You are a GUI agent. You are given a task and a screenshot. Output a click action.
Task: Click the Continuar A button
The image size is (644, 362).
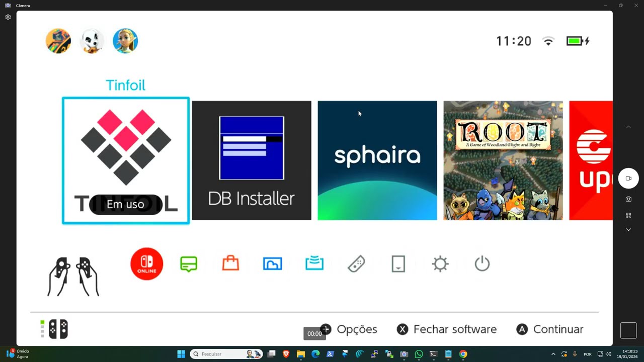[550, 329]
